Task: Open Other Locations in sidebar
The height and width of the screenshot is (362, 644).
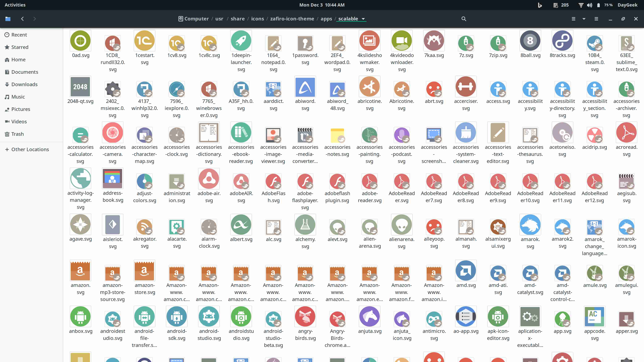Action: coord(32,149)
